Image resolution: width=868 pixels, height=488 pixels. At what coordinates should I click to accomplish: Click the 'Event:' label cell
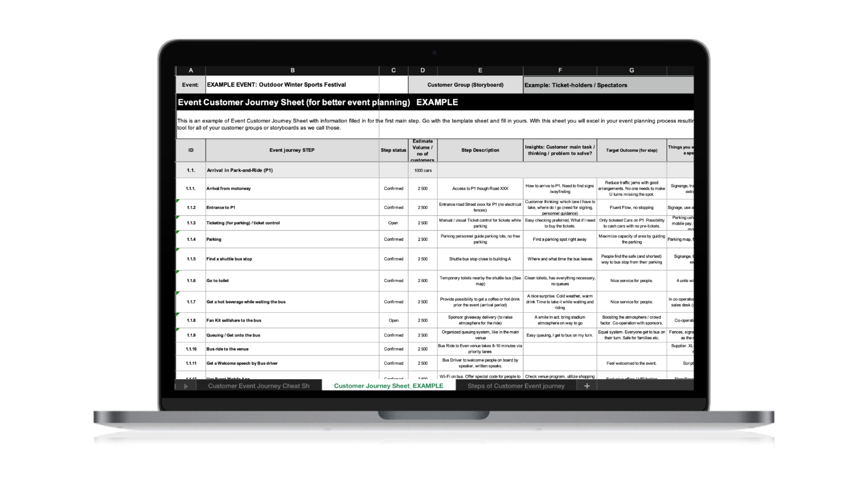coord(190,84)
